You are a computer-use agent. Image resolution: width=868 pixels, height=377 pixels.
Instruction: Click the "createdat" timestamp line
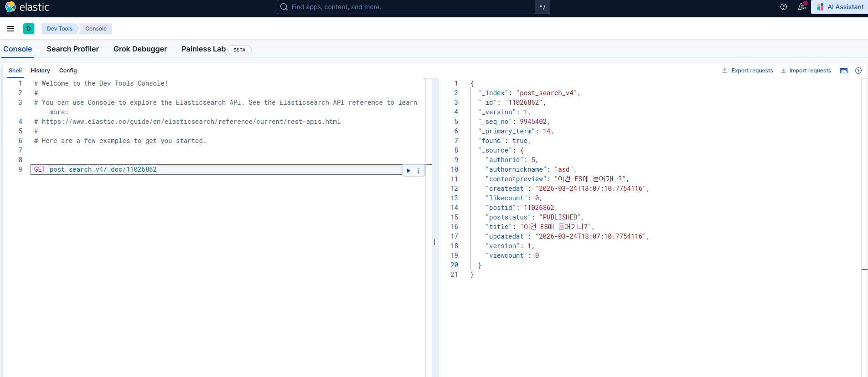[568, 188]
